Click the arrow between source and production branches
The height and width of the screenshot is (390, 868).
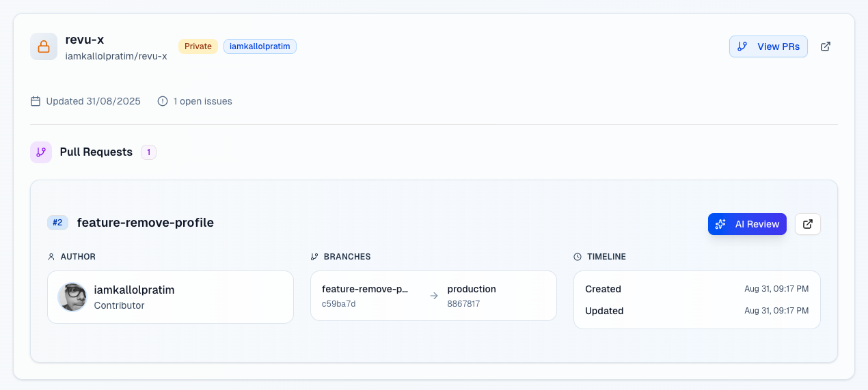point(433,296)
